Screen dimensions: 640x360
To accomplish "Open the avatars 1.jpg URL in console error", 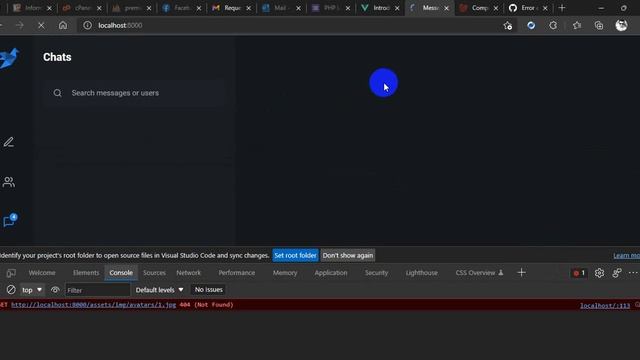I will (93, 305).
